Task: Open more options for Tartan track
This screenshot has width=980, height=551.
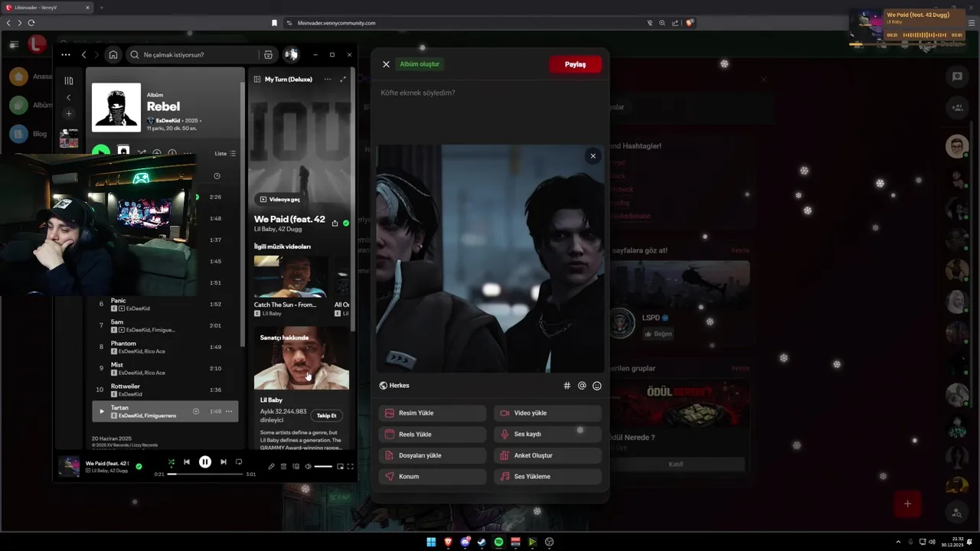Action: click(228, 411)
